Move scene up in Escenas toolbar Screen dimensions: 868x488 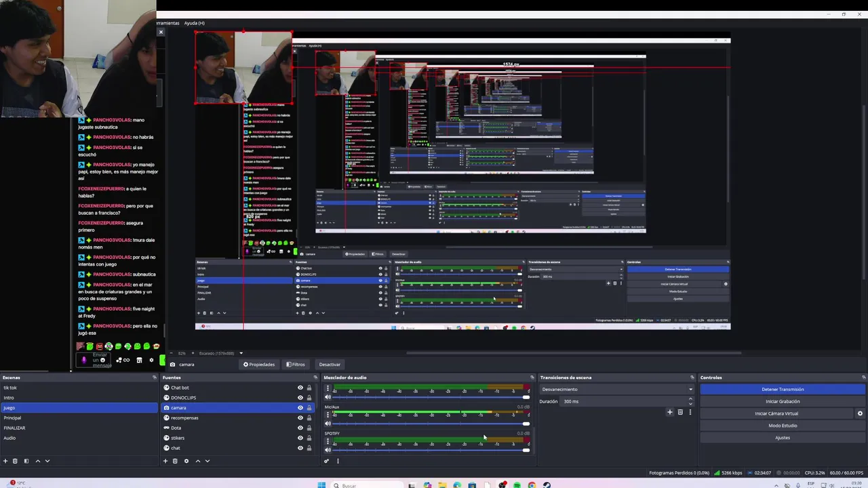(37, 461)
